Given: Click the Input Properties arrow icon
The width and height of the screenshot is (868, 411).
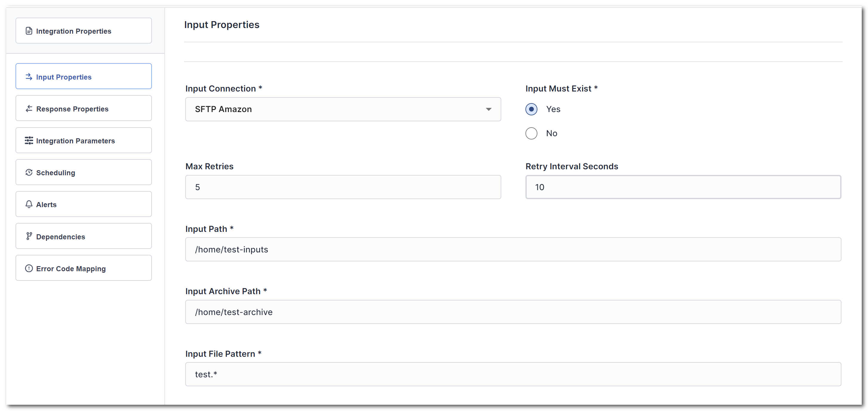Looking at the screenshot, I should pos(29,77).
